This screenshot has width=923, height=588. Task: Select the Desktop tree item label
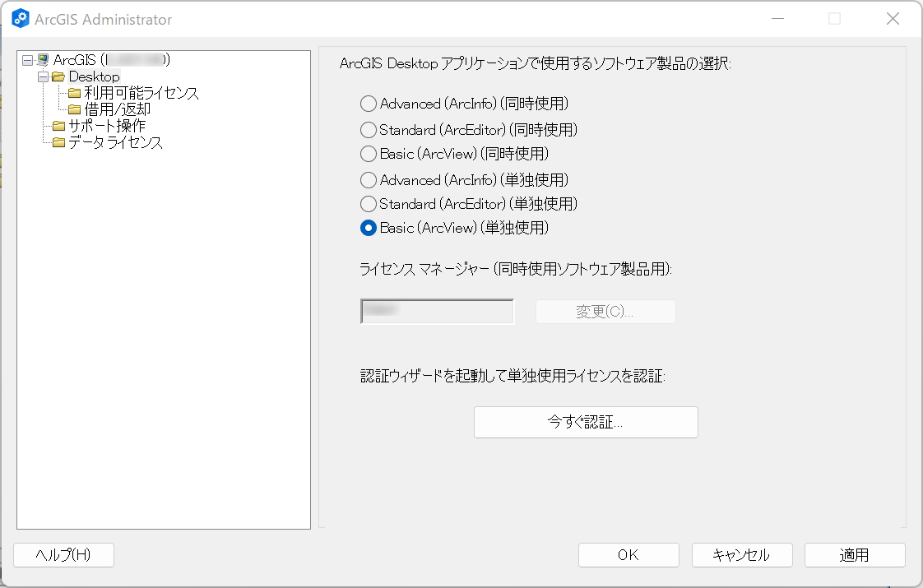coord(94,76)
